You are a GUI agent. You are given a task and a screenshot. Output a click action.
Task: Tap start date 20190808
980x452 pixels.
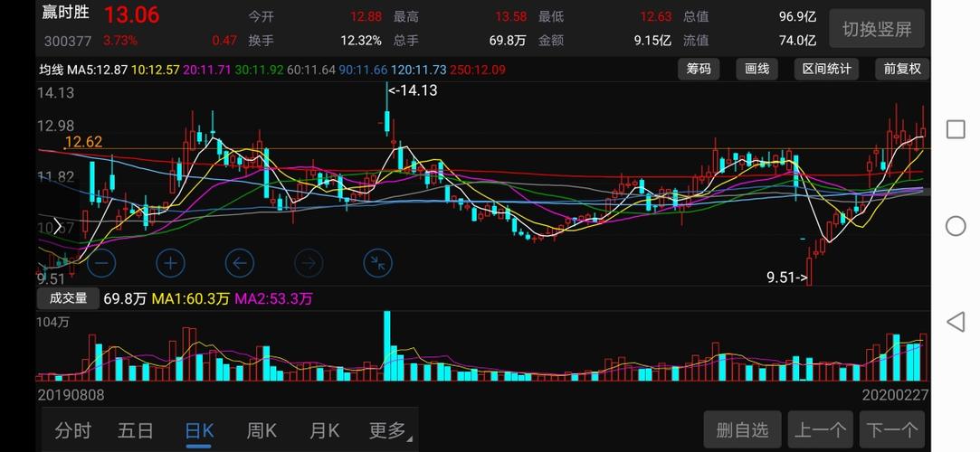(x=71, y=395)
